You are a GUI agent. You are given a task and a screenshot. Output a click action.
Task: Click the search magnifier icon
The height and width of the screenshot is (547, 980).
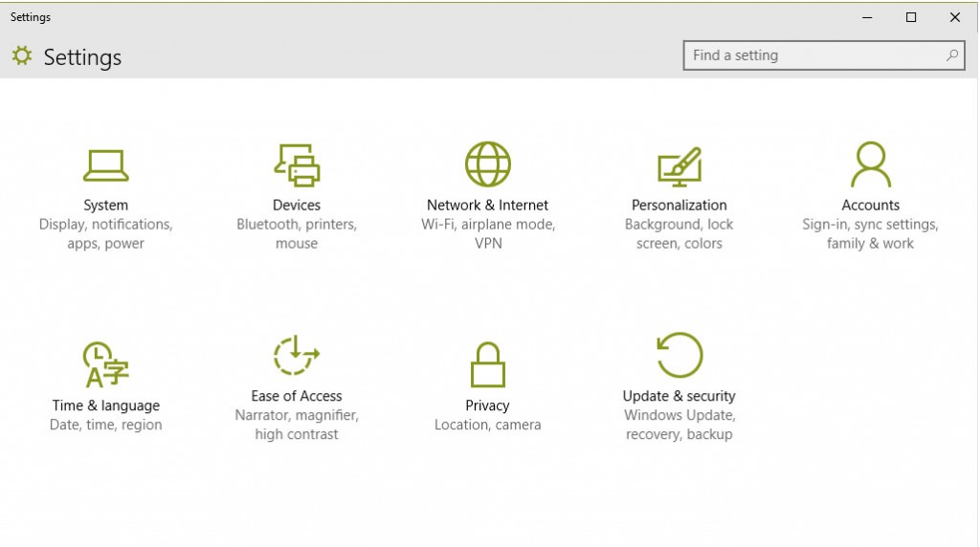tap(952, 55)
